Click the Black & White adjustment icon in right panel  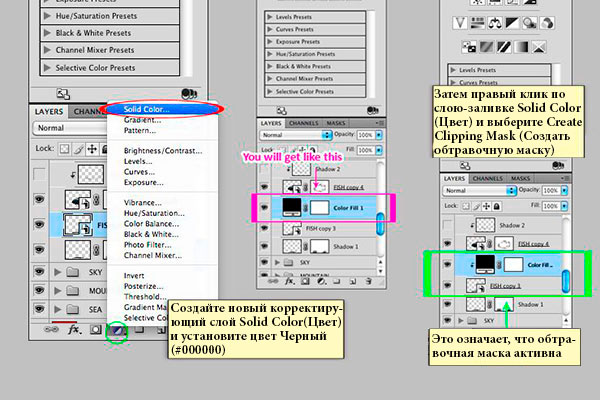[x=512, y=23]
